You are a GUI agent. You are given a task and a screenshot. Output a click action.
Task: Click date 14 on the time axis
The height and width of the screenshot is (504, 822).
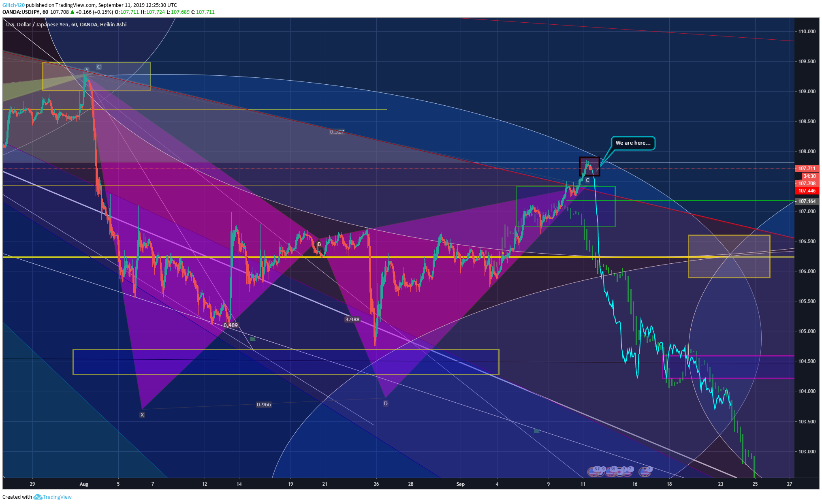(x=239, y=484)
